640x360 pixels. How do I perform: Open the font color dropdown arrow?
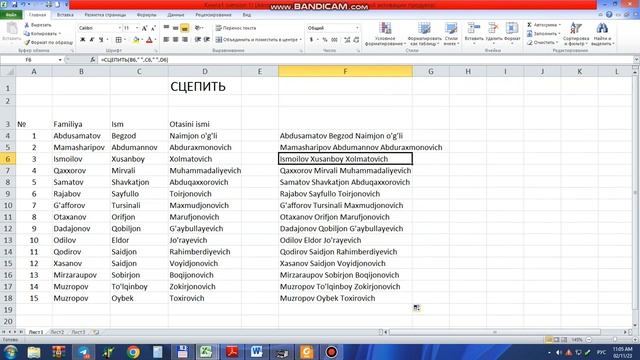155,40
